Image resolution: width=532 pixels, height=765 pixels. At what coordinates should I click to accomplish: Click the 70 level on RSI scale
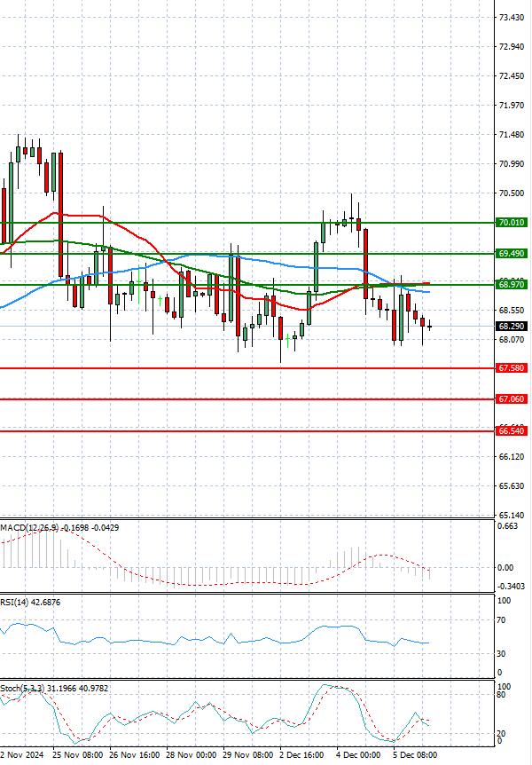501,620
